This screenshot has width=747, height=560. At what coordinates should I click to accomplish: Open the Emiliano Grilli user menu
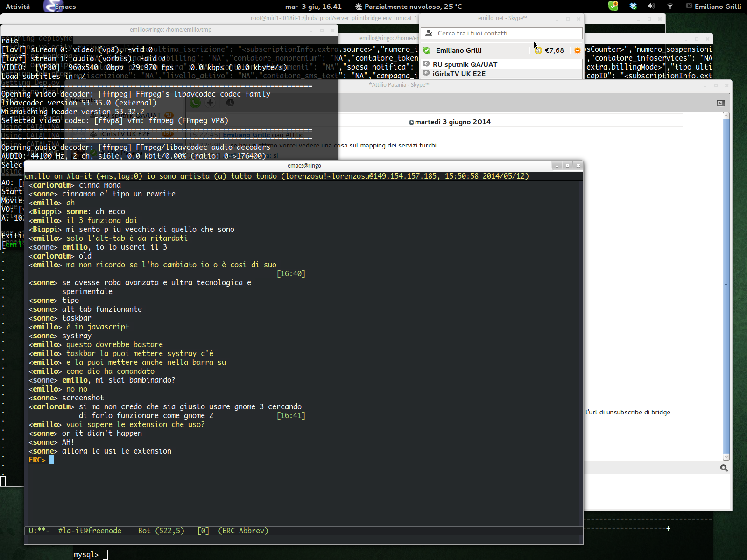click(713, 7)
